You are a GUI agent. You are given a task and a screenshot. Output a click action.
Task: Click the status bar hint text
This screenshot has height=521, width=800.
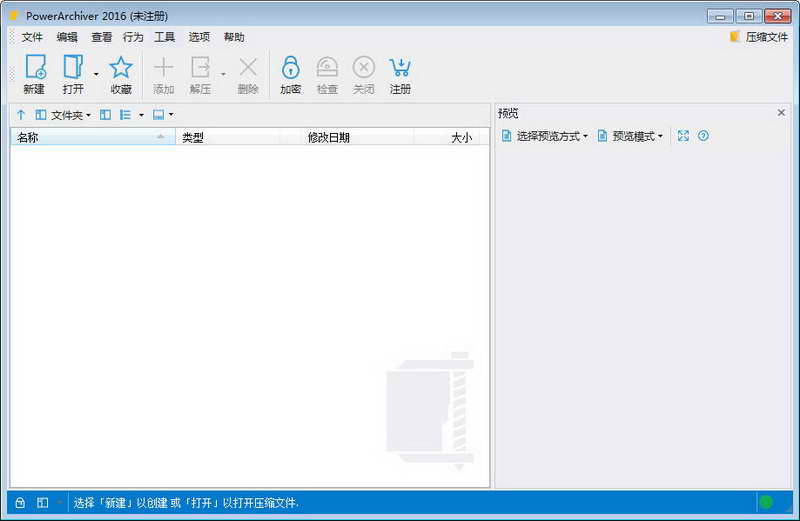[x=186, y=503]
